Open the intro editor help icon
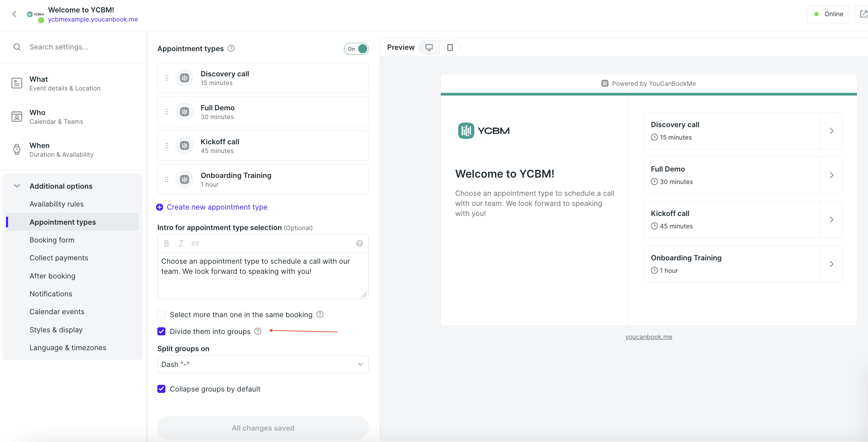Viewport: 868px width, 442px height. point(359,244)
